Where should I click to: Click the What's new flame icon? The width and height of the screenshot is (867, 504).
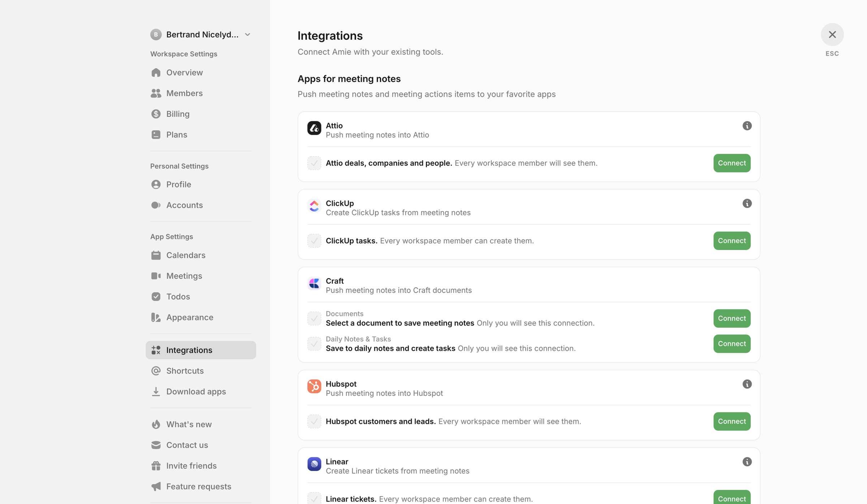pos(156,424)
